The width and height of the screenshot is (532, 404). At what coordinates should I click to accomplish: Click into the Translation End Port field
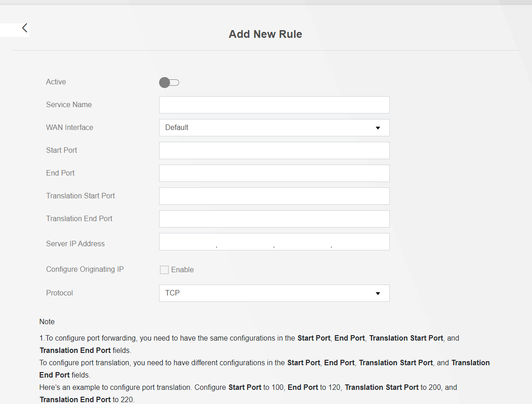point(274,219)
